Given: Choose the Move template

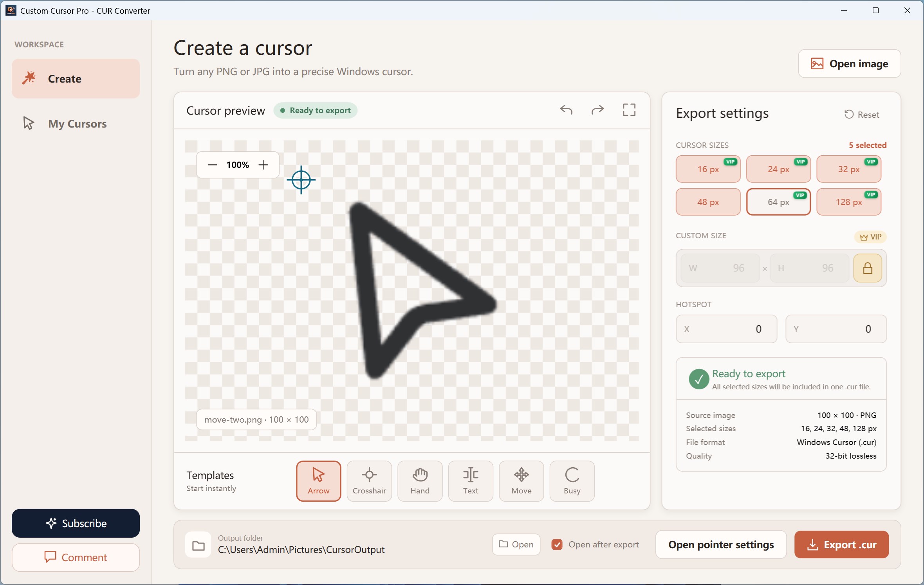Looking at the screenshot, I should pyautogui.click(x=521, y=481).
